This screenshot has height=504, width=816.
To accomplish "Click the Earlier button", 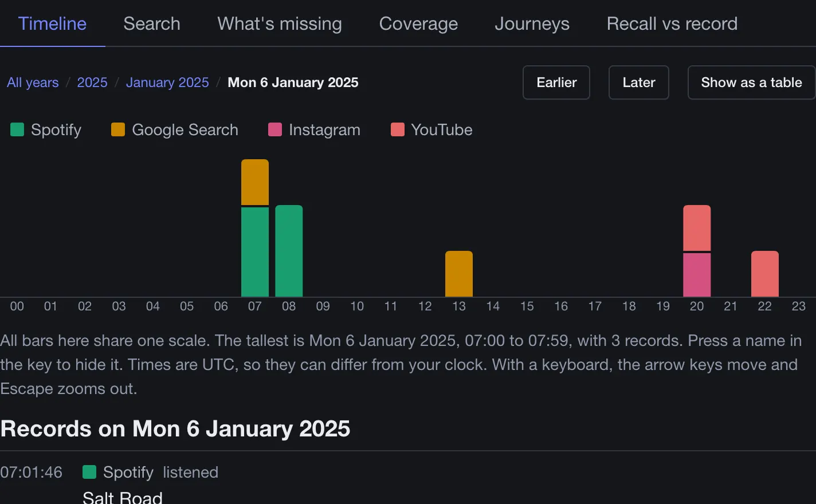I will [556, 82].
